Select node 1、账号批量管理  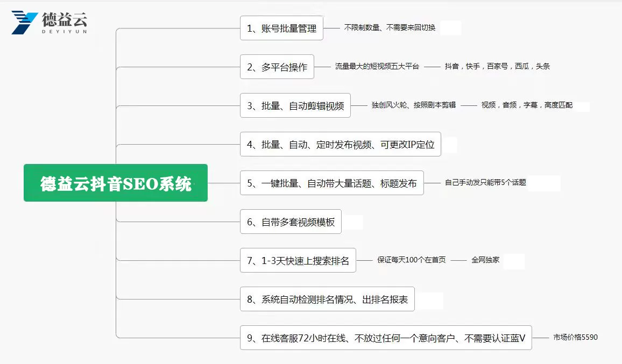(281, 28)
